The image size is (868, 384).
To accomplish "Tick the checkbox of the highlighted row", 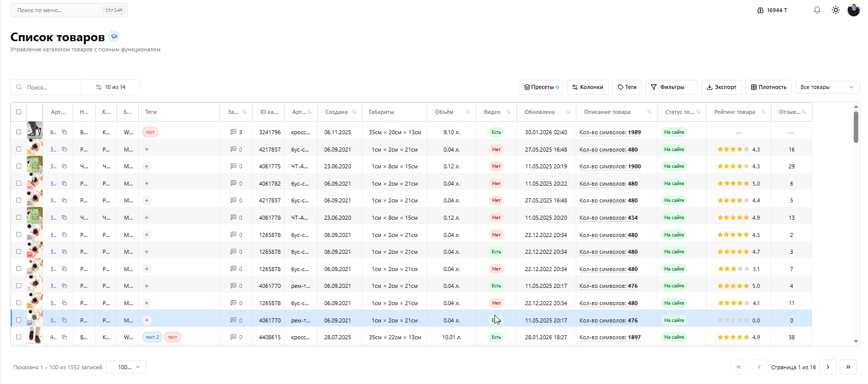I will [x=19, y=320].
